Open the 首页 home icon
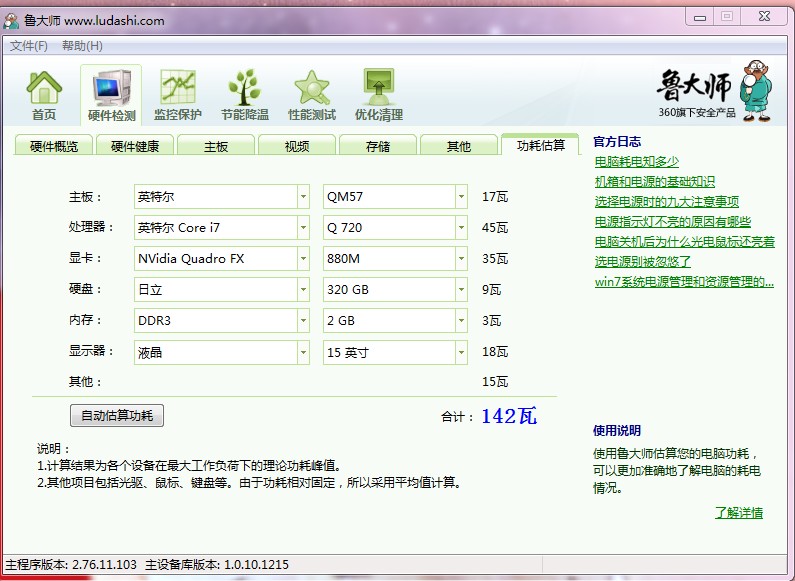The height and width of the screenshot is (581, 795). tap(44, 95)
